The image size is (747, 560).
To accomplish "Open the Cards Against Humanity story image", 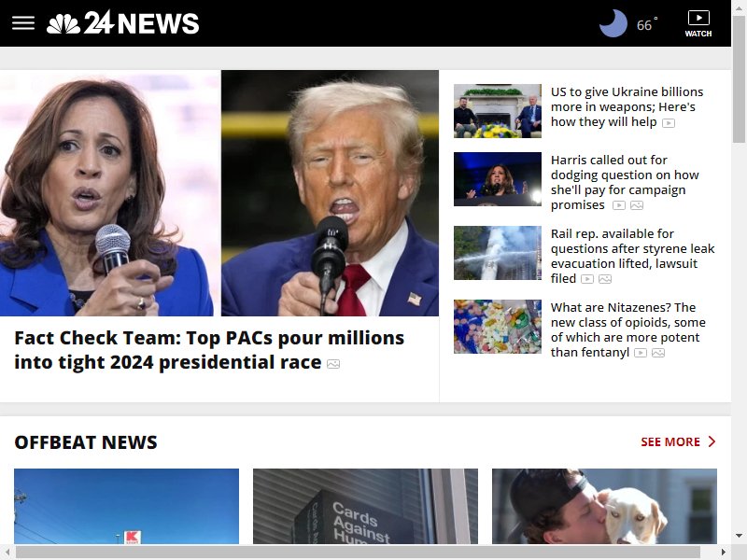I will pyautogui.click(x=365, y=506).
